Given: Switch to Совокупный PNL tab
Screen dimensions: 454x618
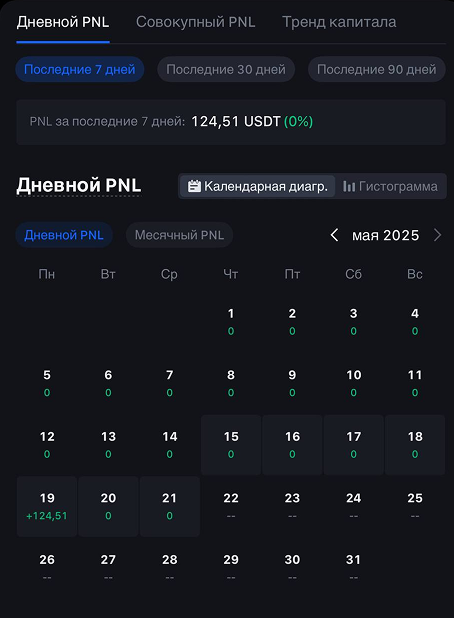Looking at the screenshot, I should [x=195, y=22].
